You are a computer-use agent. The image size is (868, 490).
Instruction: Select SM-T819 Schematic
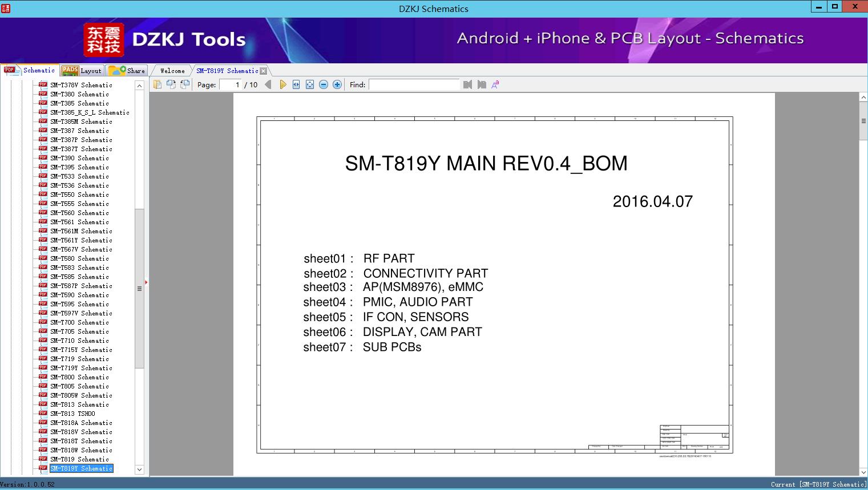(x=79, y=459)
